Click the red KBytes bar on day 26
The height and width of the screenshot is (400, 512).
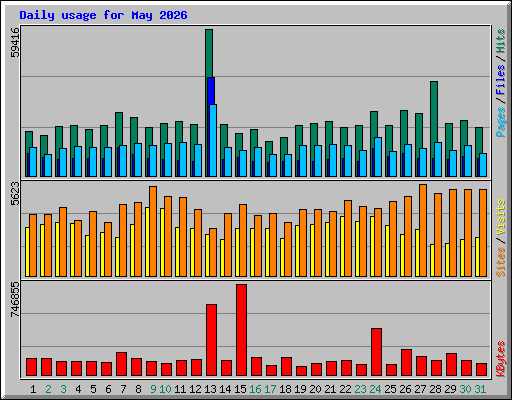tap(406, 363)
